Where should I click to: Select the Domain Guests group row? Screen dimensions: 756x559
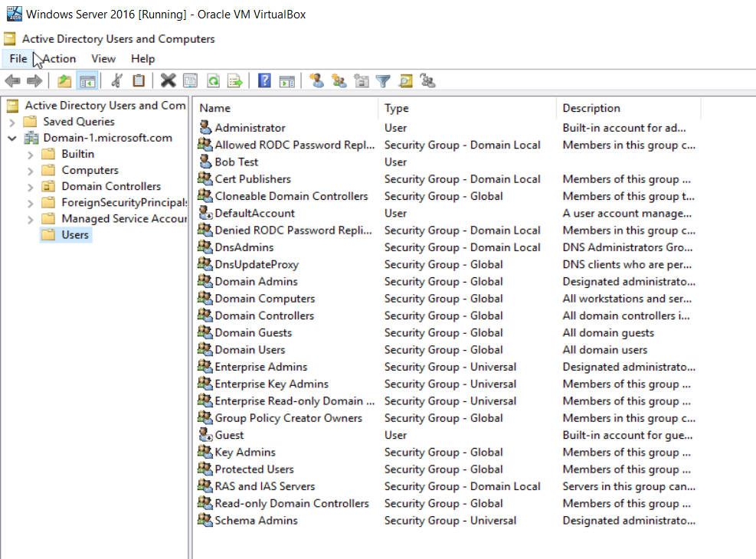(446, 332)
